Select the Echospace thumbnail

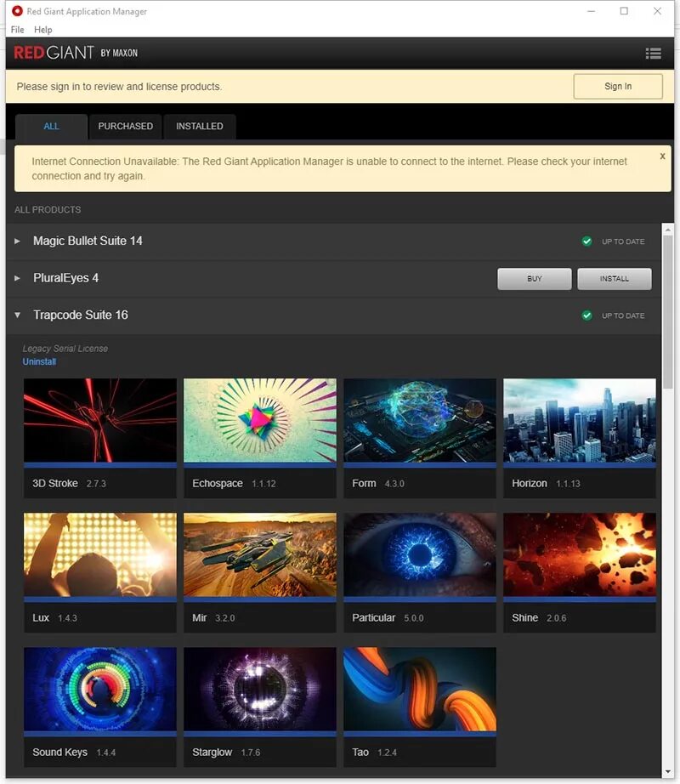click(260, 420)
